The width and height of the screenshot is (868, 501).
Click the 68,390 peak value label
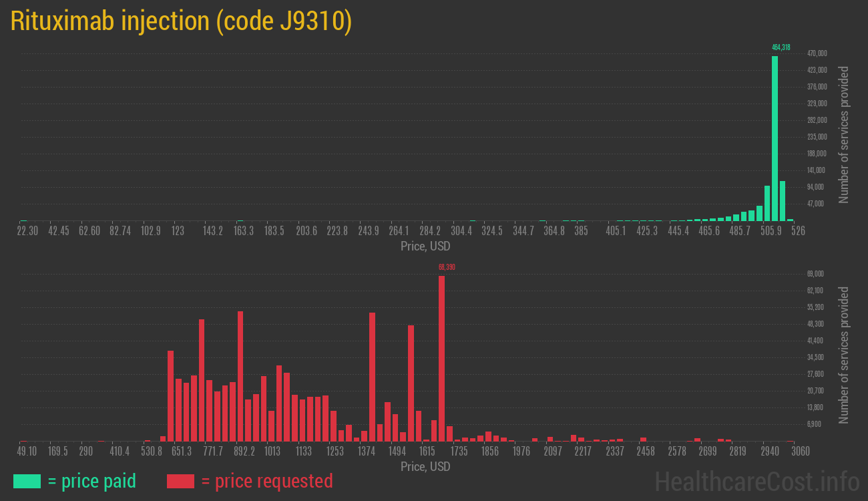(447, 267)
